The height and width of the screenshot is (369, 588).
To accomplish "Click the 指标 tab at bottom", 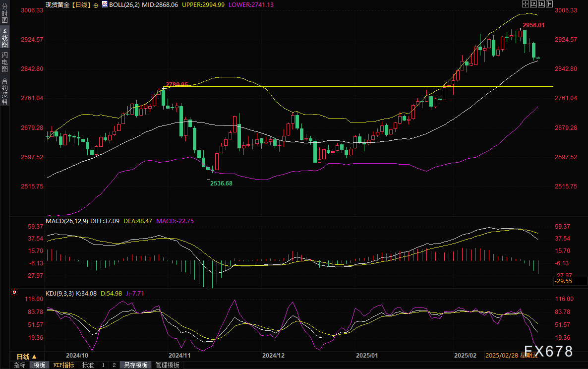I will pos(20,365).
